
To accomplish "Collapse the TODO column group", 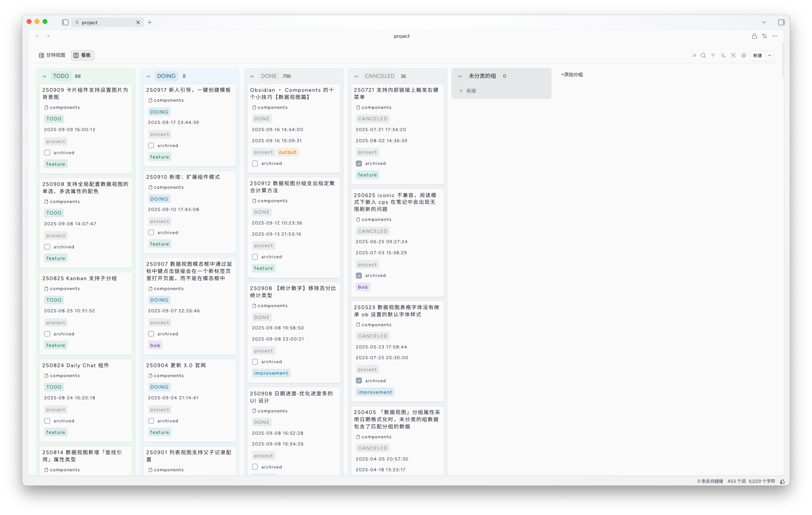I will 45,76.
